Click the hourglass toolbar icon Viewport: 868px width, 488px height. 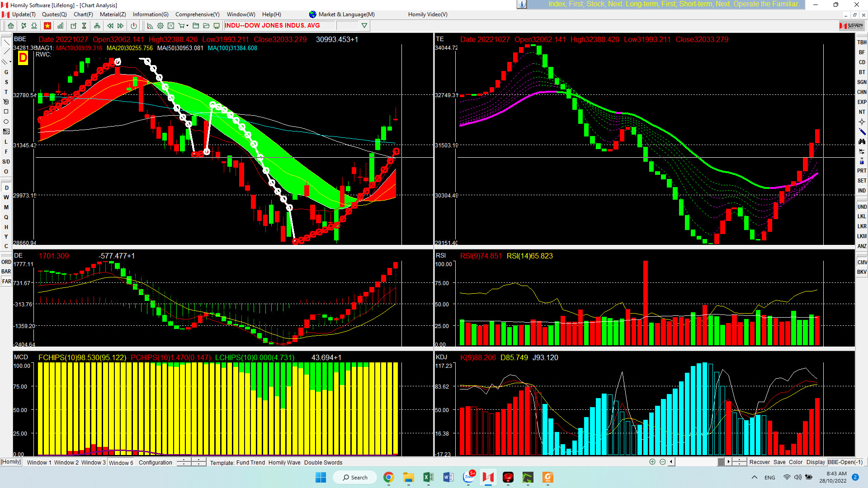click(84, 26)
